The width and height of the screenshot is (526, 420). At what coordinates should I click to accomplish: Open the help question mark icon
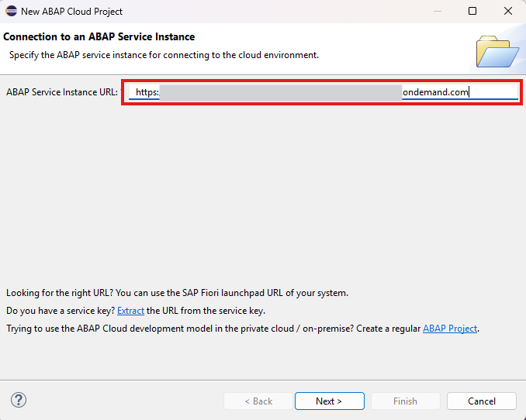point(19,400)
